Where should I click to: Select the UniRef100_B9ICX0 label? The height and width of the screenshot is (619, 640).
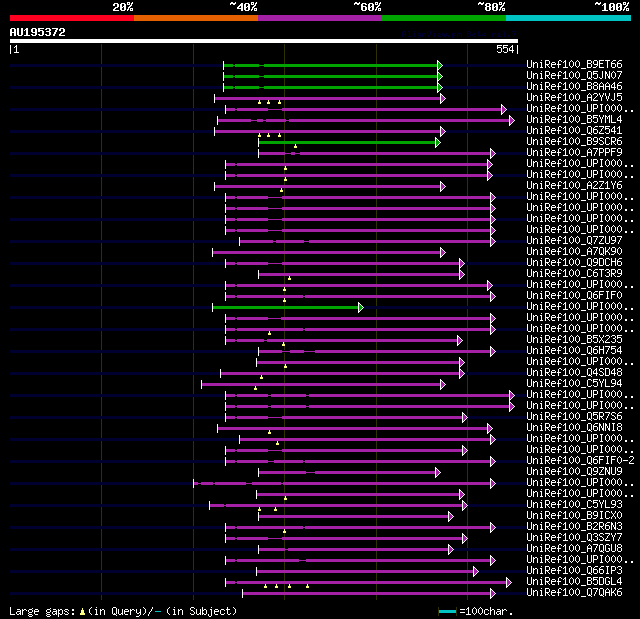(574, 515)
